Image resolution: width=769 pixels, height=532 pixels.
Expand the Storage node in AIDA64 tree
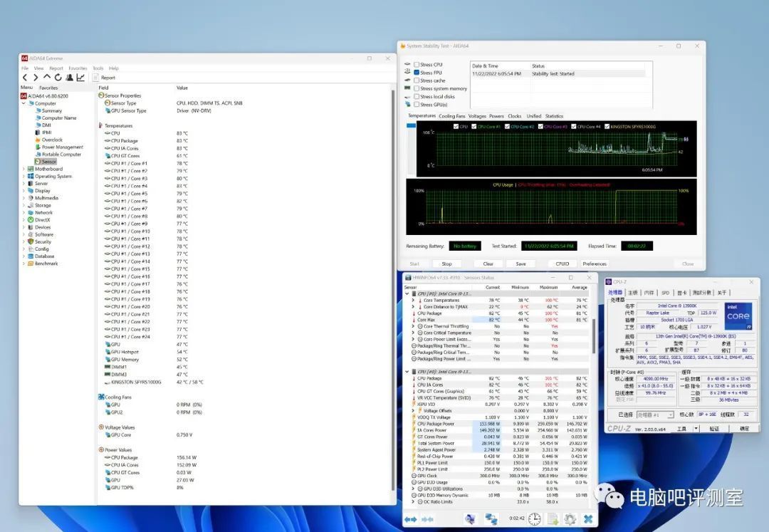23,205
